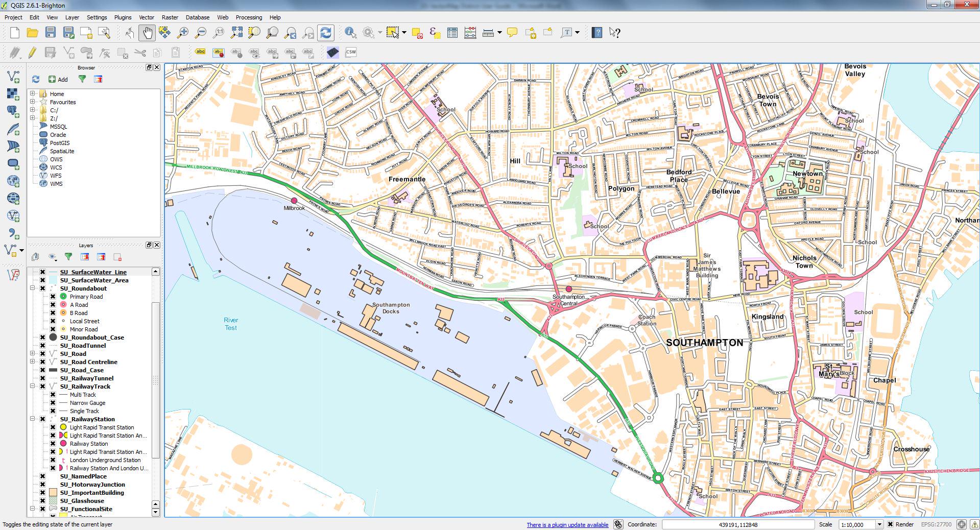
Task: Toggle visibility of SU_SurfaceWater_Area layer
Action: point(43,280)
